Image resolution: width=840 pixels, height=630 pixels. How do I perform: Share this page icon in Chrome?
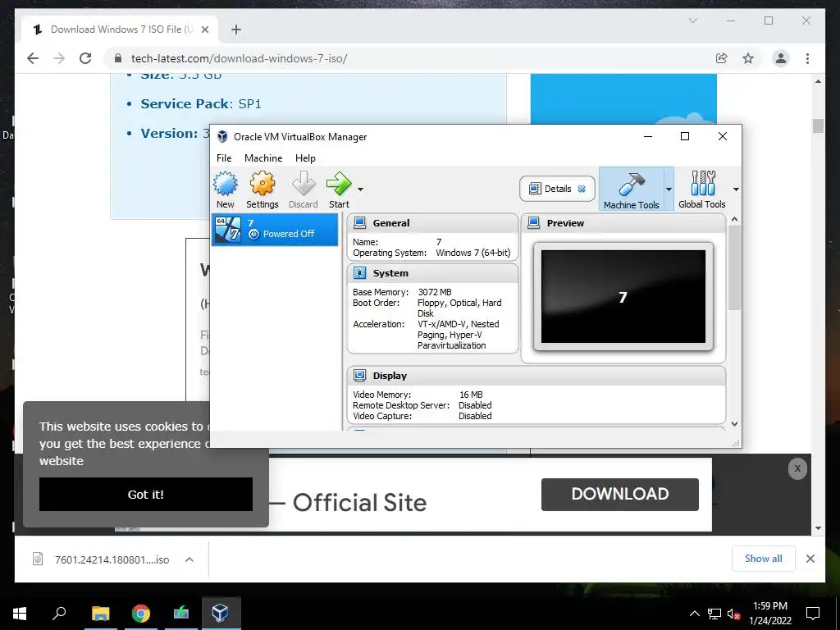(x=722, y=58)
